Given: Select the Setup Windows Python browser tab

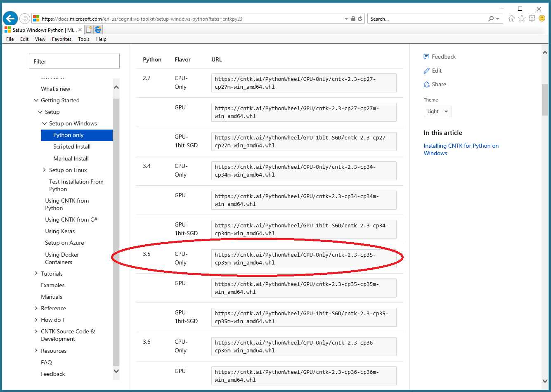Looking at the screenshot, I should coord(43,30).
